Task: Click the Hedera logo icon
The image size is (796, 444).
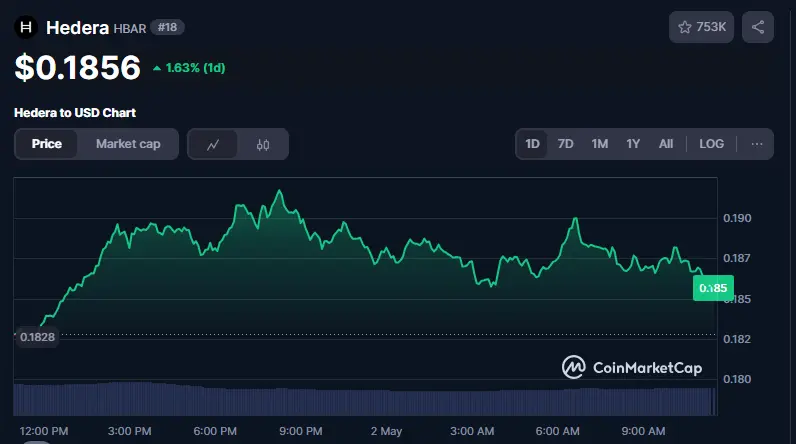Action: click(x=26, y=27)
